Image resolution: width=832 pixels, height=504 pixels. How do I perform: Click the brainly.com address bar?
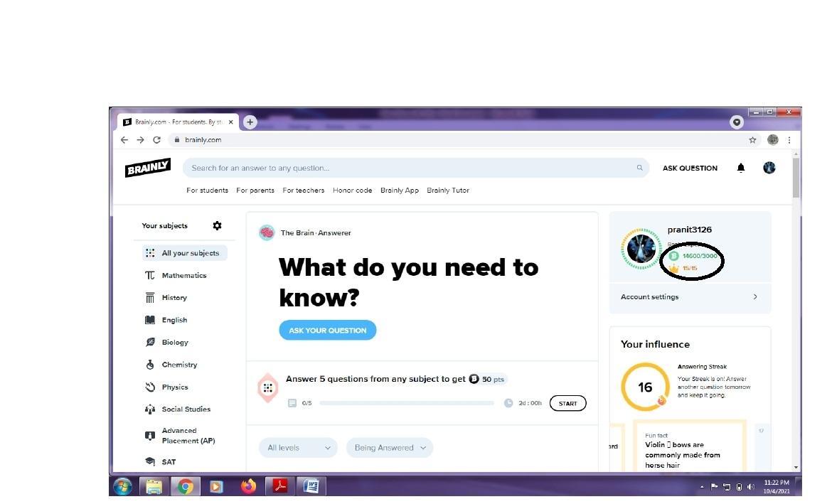point(457,140)
